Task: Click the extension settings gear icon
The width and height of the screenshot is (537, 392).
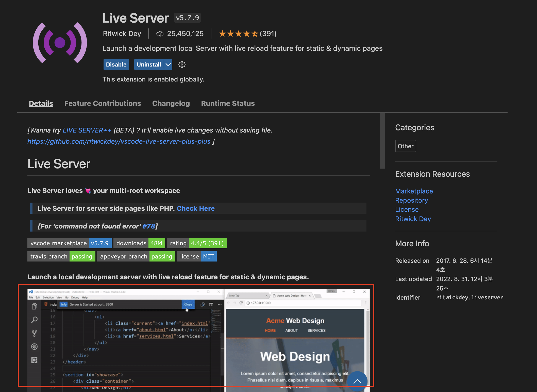Action: click(182, 64)
